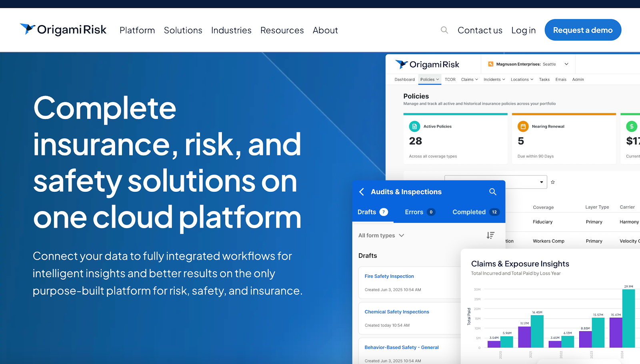The height and width of the screenshot is (364, 640).
Task: Click the Nearing Renewal count 5
Action: click(521, 141)
